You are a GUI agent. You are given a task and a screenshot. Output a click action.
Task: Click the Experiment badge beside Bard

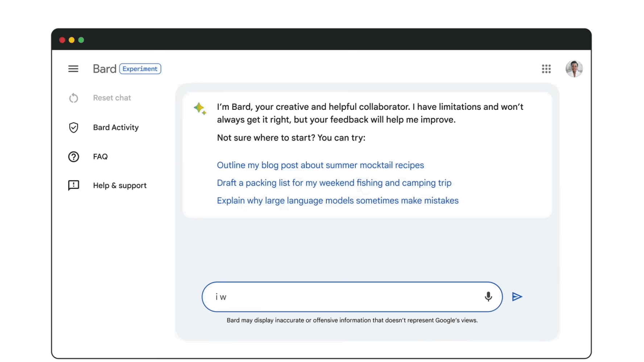click(x=140, y=69)
